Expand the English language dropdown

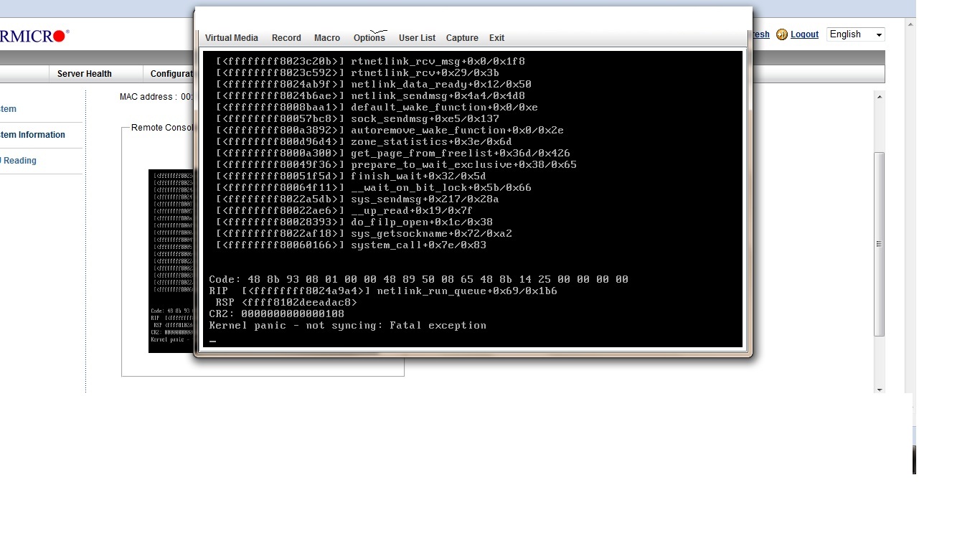click(856, 34)
